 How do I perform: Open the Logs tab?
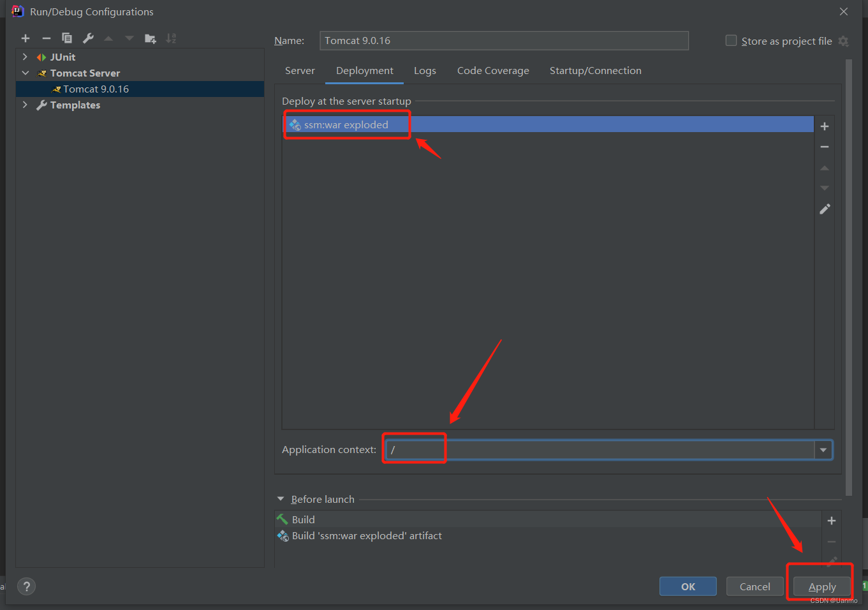[x=425, y=71]
